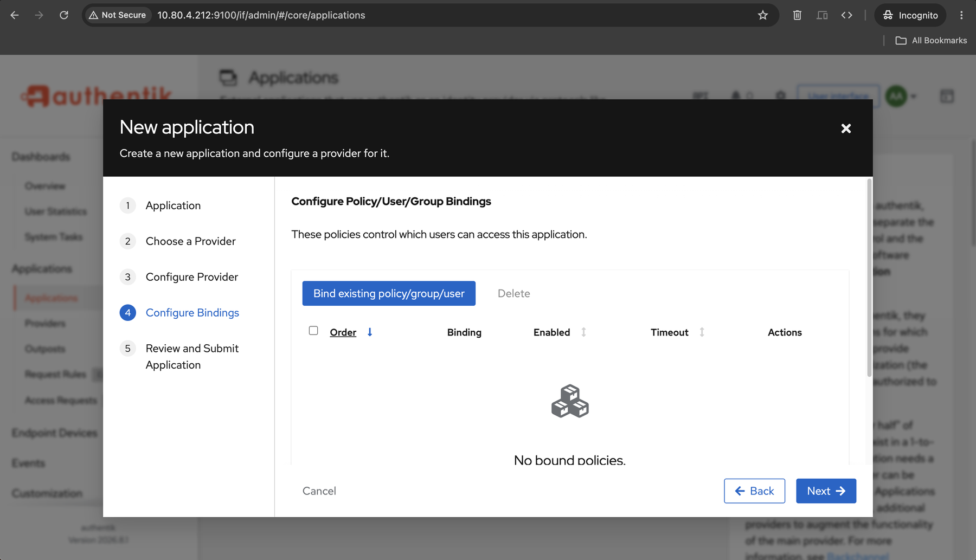Click the dialog vertical scrollbar
Image resolution: width=976 pixels, height=560 pixels.
(869, 278)
